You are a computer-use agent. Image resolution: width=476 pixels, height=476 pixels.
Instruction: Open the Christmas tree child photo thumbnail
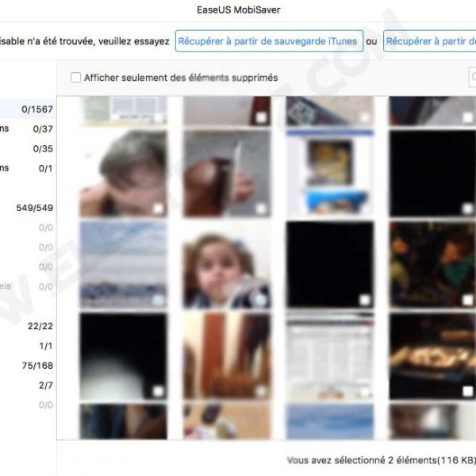(x=432, y=265)
